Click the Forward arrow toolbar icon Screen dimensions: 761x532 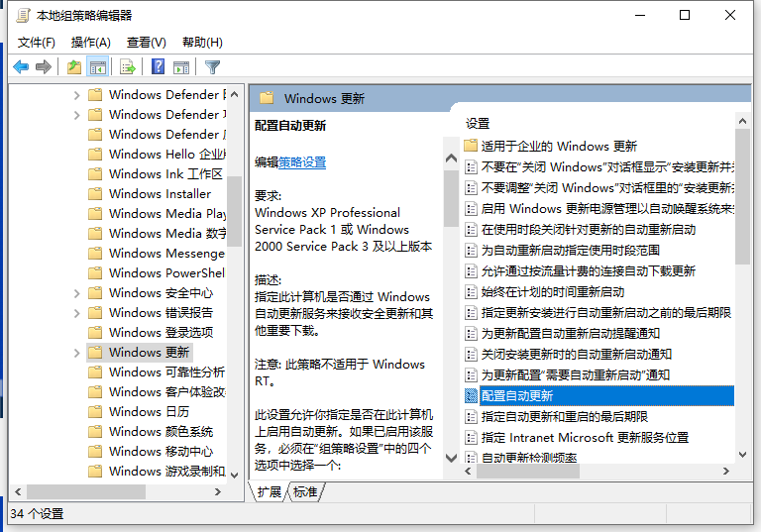[x=44, y=66]
